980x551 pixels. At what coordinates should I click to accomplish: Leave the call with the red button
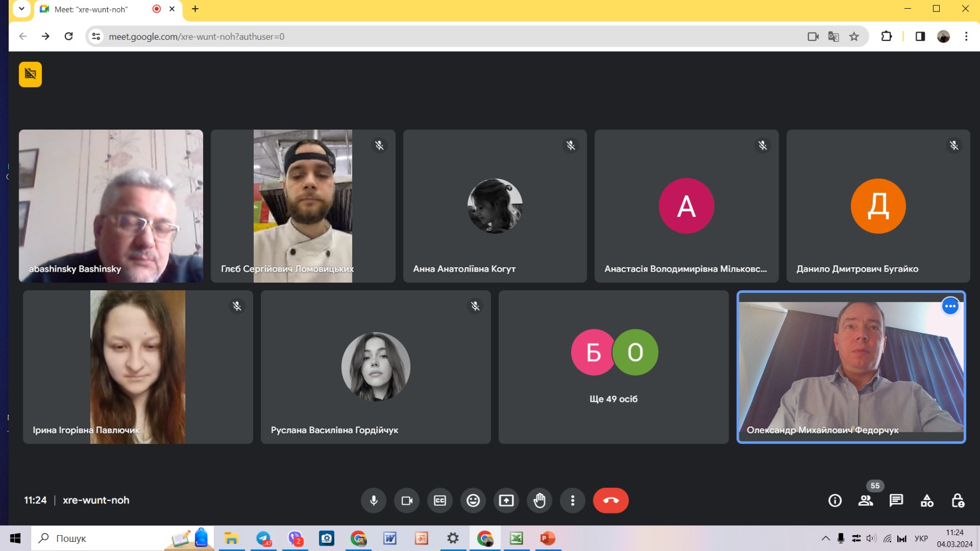pos(610,500)
